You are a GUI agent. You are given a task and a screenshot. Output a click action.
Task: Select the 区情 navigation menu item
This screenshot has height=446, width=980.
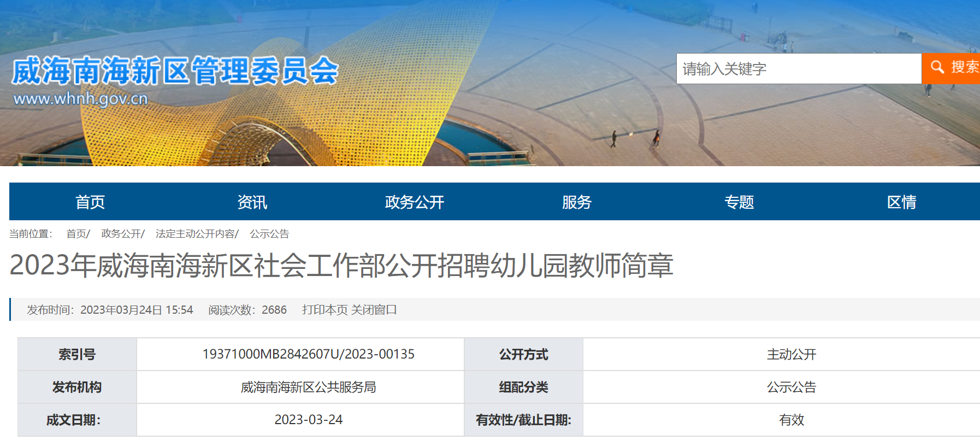click(902, 202)
